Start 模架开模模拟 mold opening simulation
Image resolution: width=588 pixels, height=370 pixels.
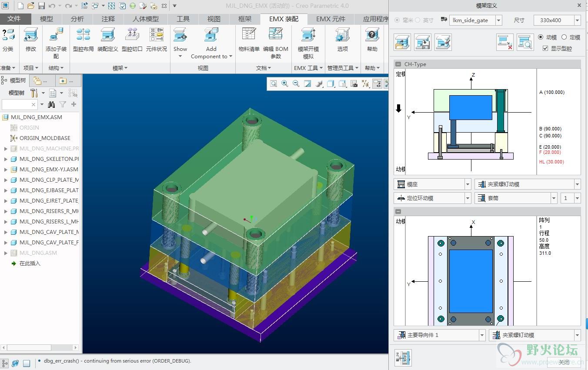[308, 43]
